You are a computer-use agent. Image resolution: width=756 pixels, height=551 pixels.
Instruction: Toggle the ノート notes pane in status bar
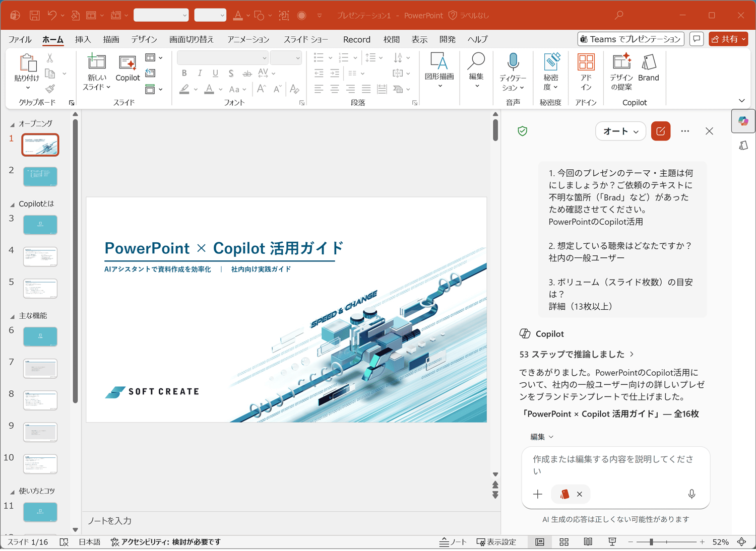[453, 542]
